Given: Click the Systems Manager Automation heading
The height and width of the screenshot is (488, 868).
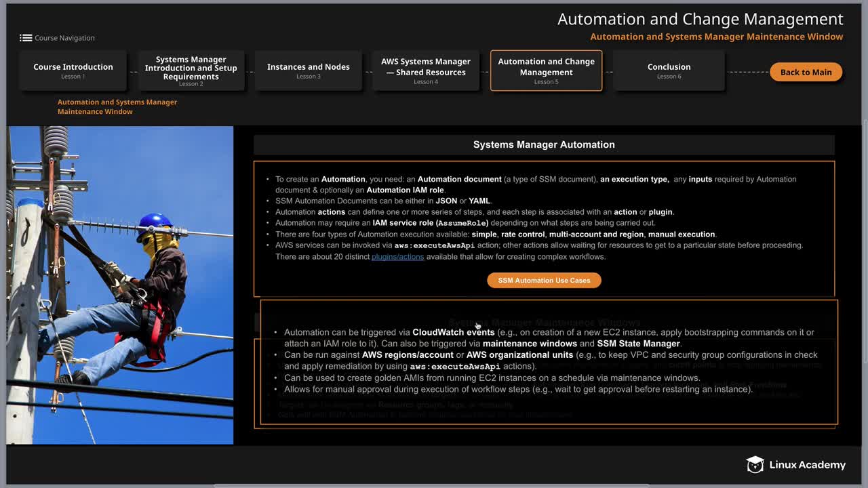Looking at the screenshot, I should tap(544, 144).
